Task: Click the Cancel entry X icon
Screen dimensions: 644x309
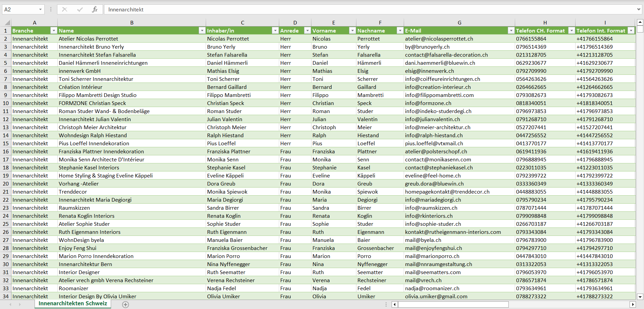Action: point(64,9)
